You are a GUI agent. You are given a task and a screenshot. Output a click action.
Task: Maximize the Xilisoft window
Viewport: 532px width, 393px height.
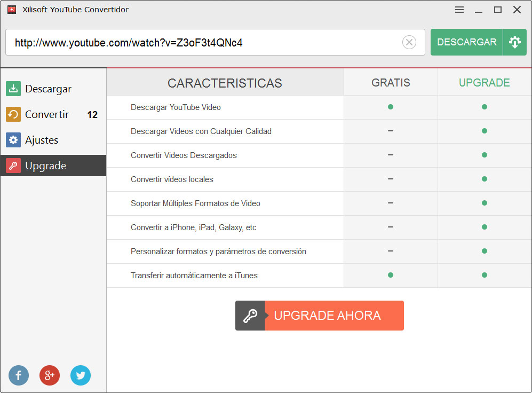click(498, 10)
